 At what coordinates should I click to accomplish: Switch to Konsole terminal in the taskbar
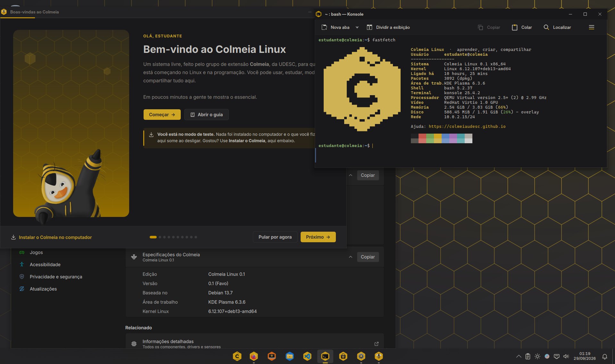pos(325,356)
